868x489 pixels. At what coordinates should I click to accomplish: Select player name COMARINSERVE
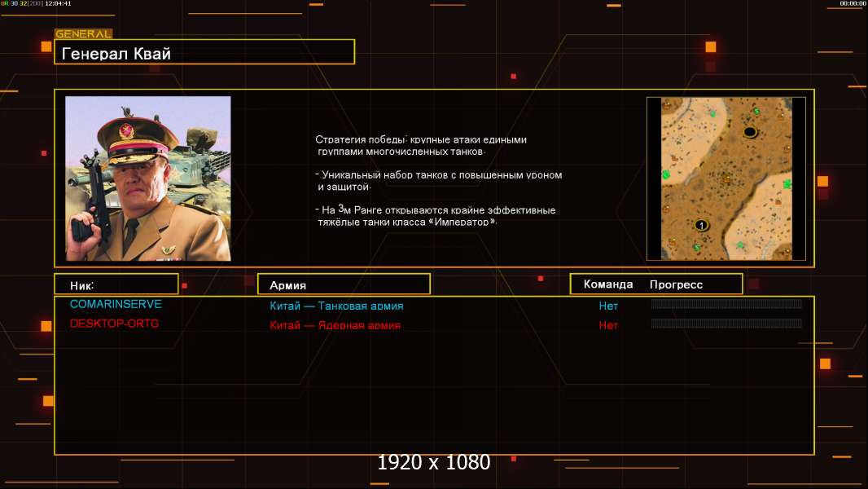coord(116,304)
